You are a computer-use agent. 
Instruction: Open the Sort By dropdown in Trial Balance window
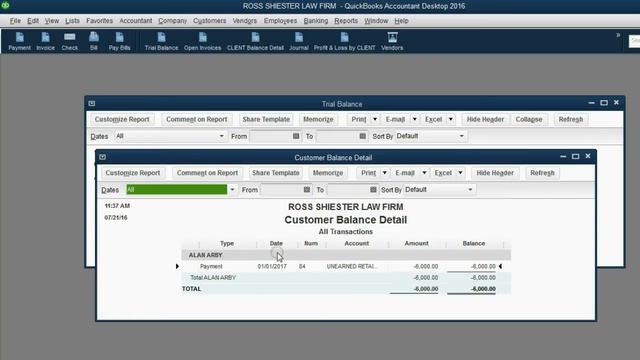[462, 136]
